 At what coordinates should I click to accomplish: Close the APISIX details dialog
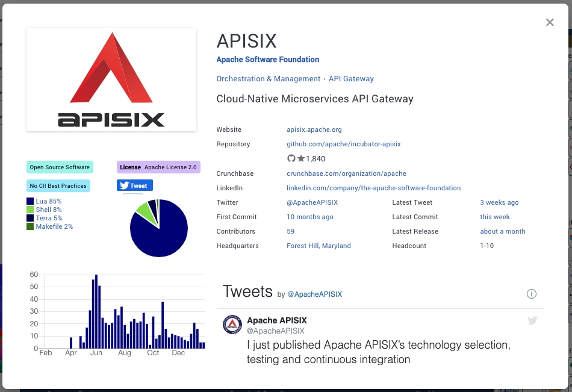pyautogui.click(x=550, y=22)
